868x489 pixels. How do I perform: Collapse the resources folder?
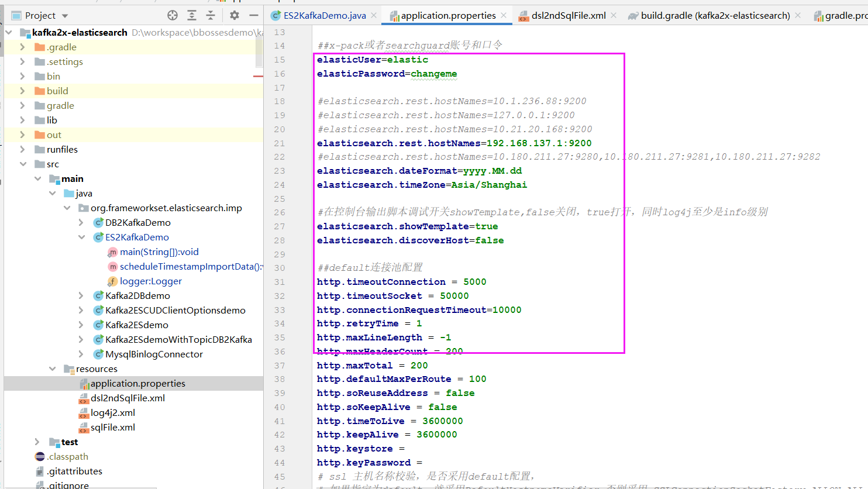(52, 369)
